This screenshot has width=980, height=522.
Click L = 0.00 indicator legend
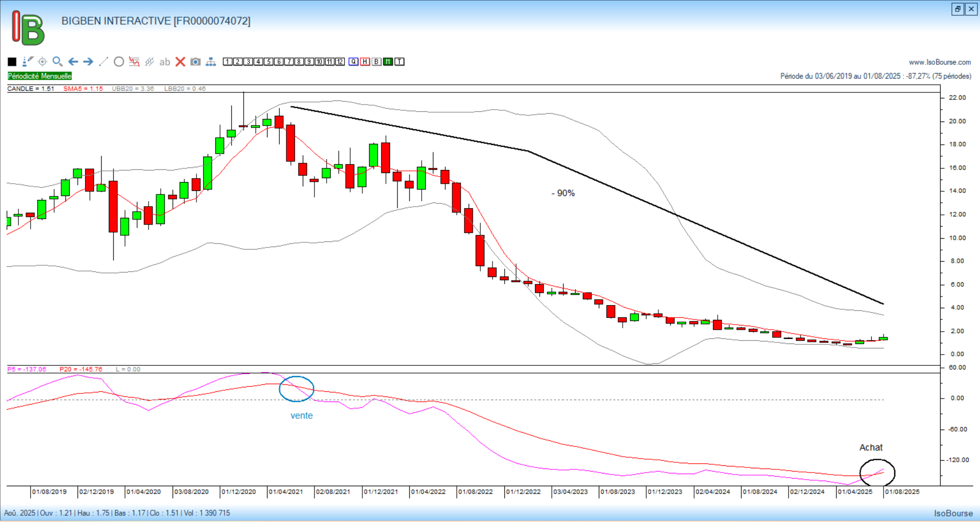tap(128, 369)
